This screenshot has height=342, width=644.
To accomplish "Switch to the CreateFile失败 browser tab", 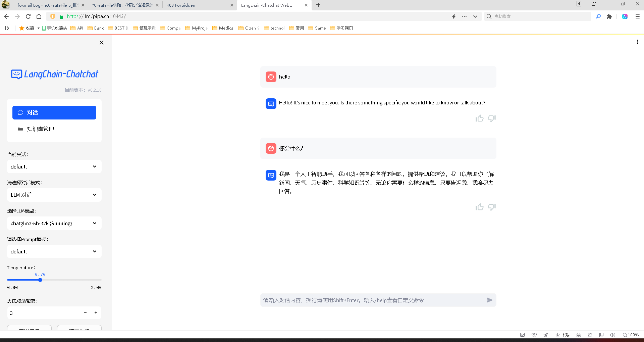I will [122, 5].
